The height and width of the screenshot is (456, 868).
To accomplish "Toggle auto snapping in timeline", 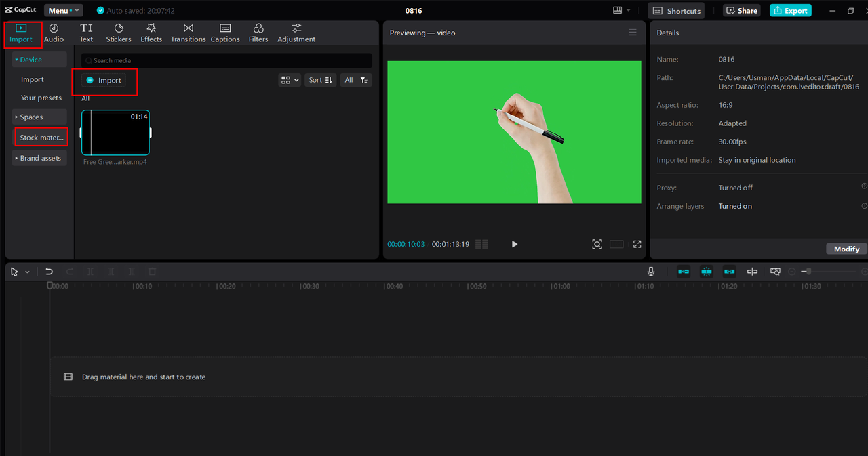I will 707,272.
